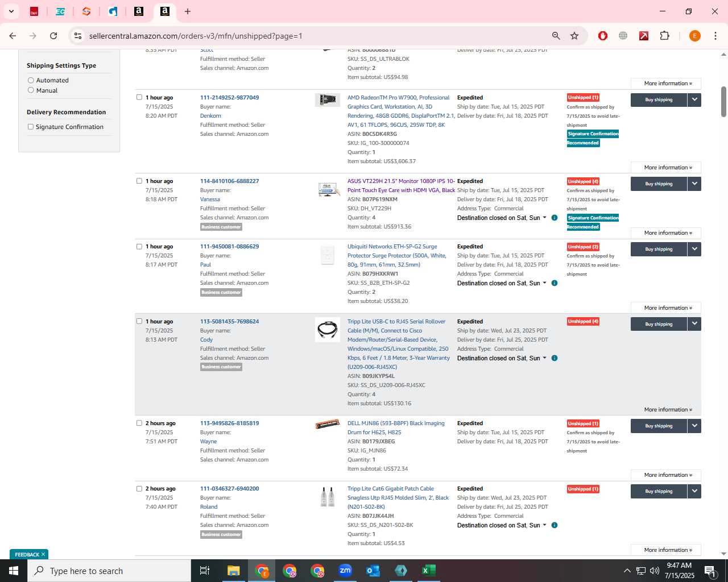This screenshot has width=728, height=582.
Task: Check order 113-5081435-7698624 checkbox
Action: (139, 321)
